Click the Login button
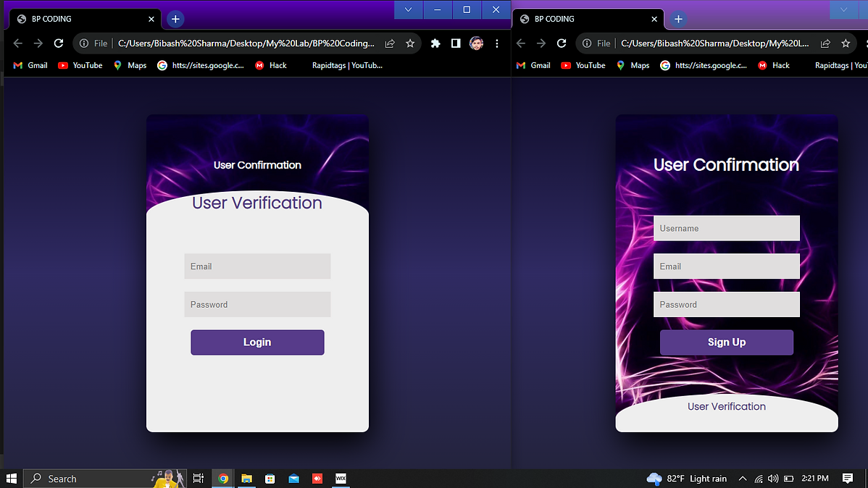Image resolution: width=868 pixels, height=488 pixels. [257, 342]
